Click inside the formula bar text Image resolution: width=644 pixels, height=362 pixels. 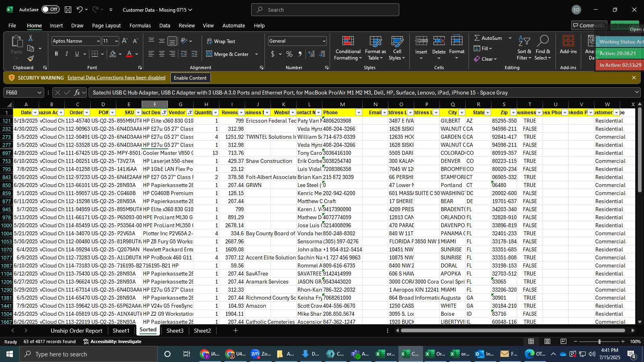tap(300, 93)
